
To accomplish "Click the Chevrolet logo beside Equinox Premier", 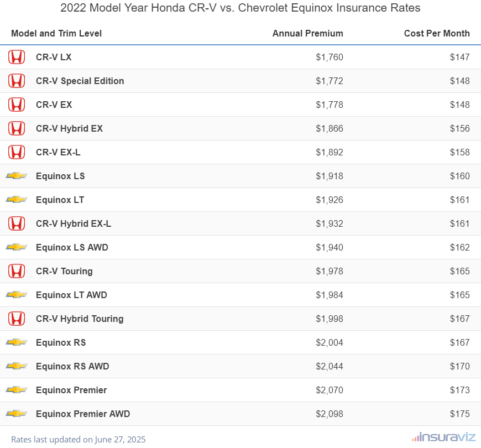I will 17,390.
